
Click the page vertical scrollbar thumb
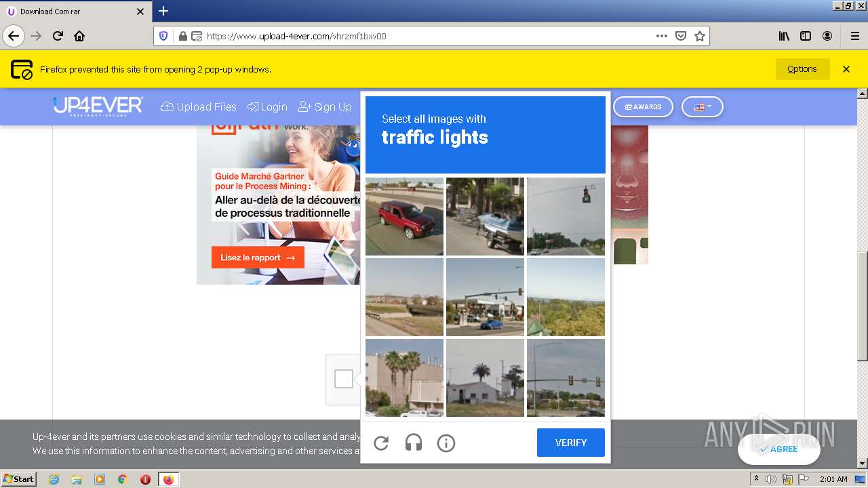pos(863,306)
